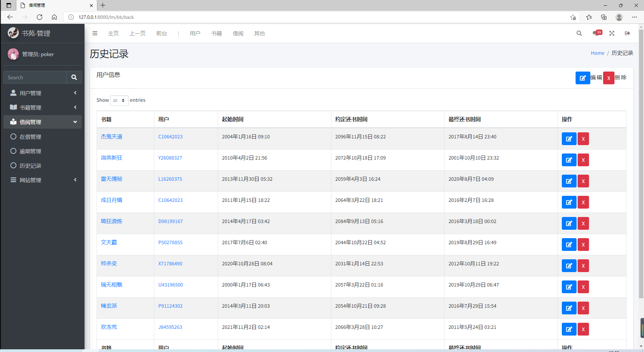The image size is (644, 352).
Task: Delete the 璐狂浪炼 record
Action: click(x=583, y=223)
